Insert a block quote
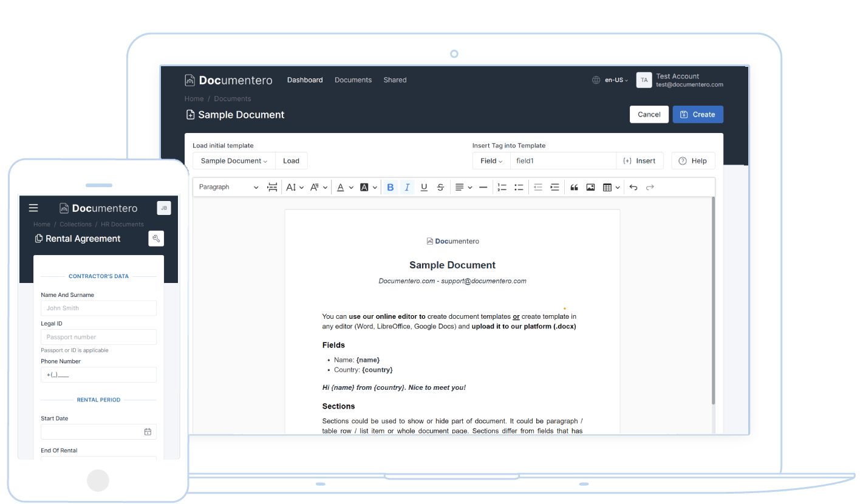Screen dimensions: 863x504 574,187
